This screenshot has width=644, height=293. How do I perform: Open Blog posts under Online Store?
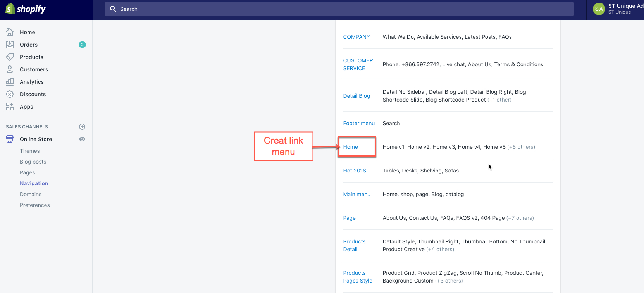tap(33, 162)
